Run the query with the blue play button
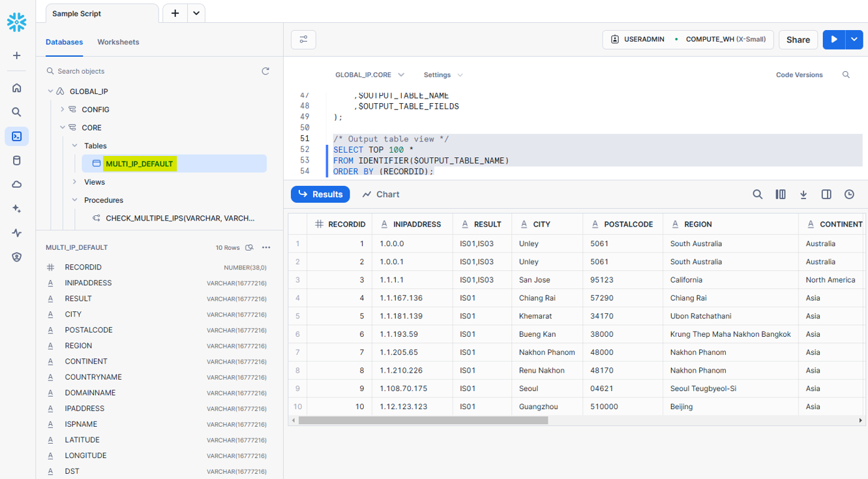Viewport: 868px width, 479px height. (x=834, y=40)
